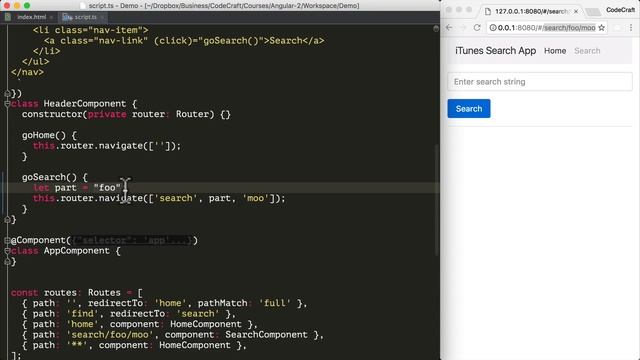Image resolution: width=640 pixels, height=360 pixels.
Task: Click the 'pathMatch' property
Action: pyautogui.click(x=222, y=303)
